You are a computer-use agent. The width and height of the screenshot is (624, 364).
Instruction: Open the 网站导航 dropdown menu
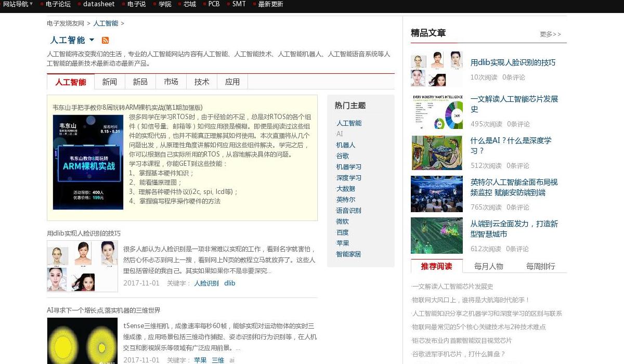point(18,4)
